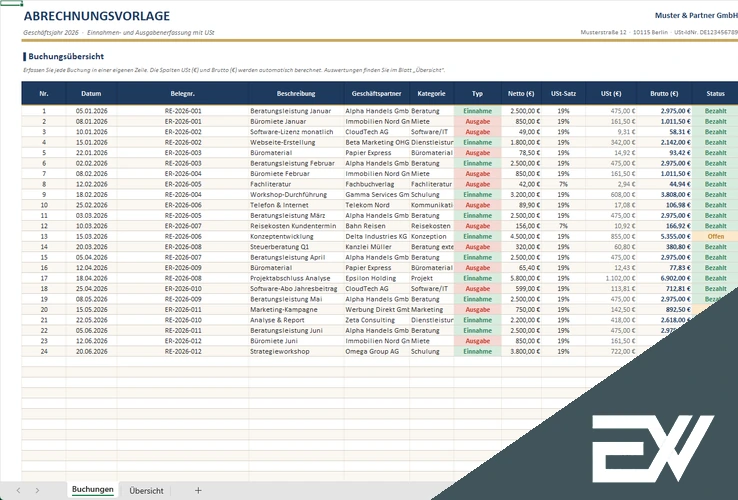Select the Geschäftsjahr 2026 subtitle line
This screenshot has width=738, height=500.
point(119,32)
